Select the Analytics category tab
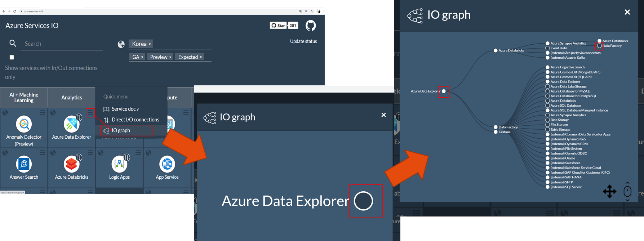This screenshot has width=644, height=241. click(71, 97)
